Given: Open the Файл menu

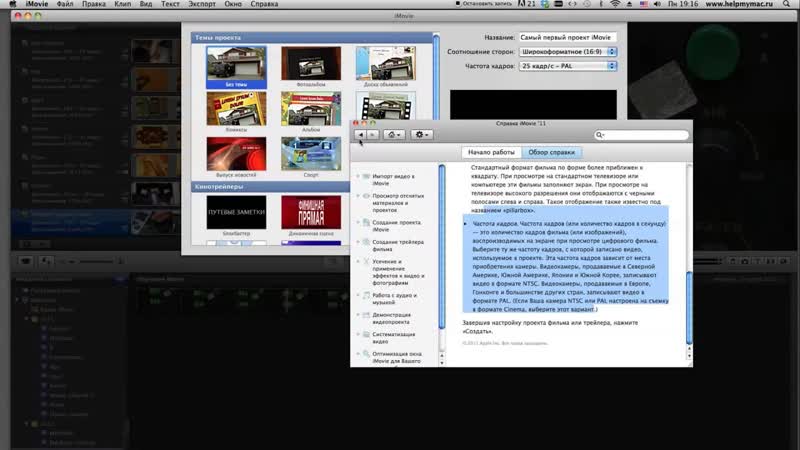Looking at the screenshot, I should 65,4.
